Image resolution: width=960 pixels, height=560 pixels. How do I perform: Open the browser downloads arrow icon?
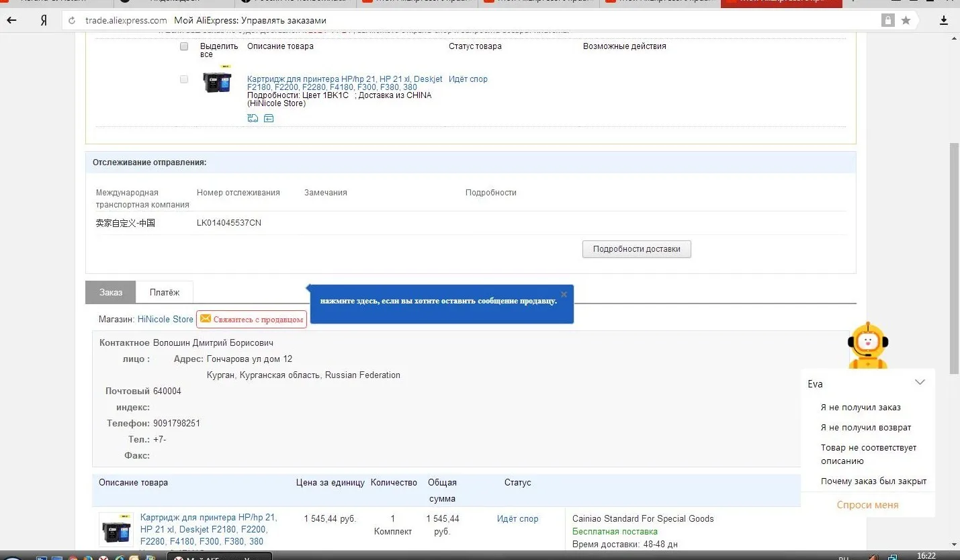[x=944, y=20]
